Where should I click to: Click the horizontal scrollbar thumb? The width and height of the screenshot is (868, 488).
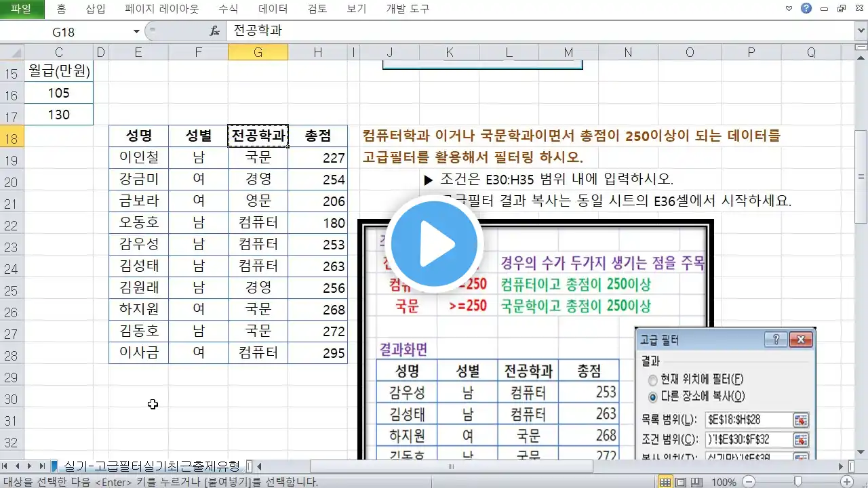point(452,466)
